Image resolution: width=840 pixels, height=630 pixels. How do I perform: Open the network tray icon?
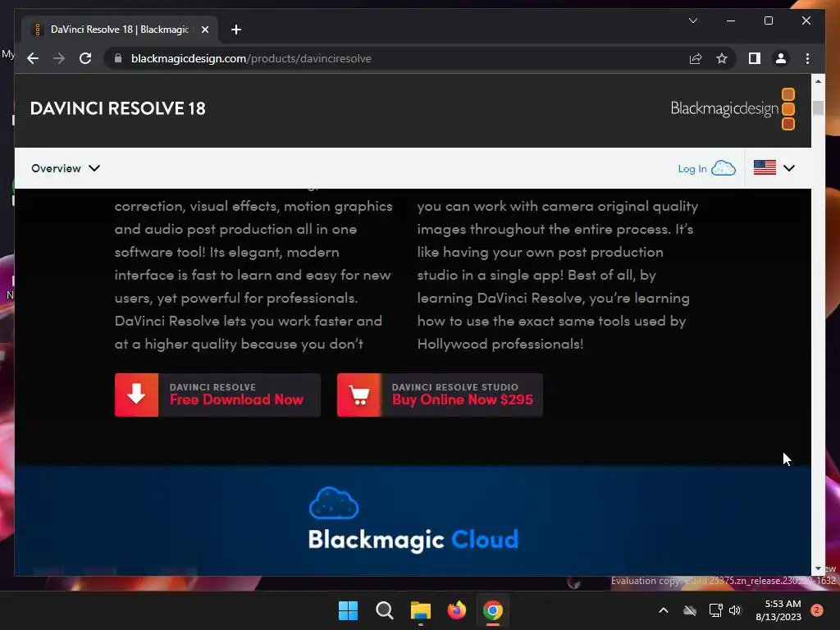point(715,610)
